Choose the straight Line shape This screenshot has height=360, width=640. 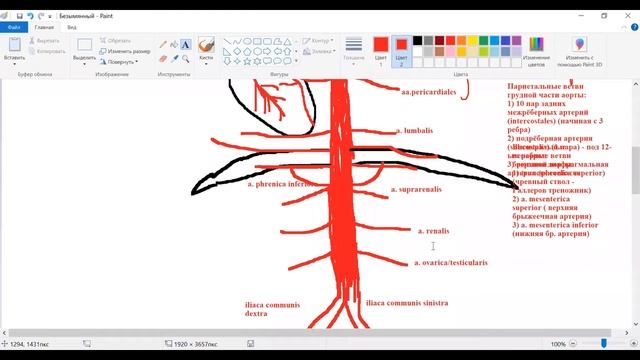pos(227,42)
